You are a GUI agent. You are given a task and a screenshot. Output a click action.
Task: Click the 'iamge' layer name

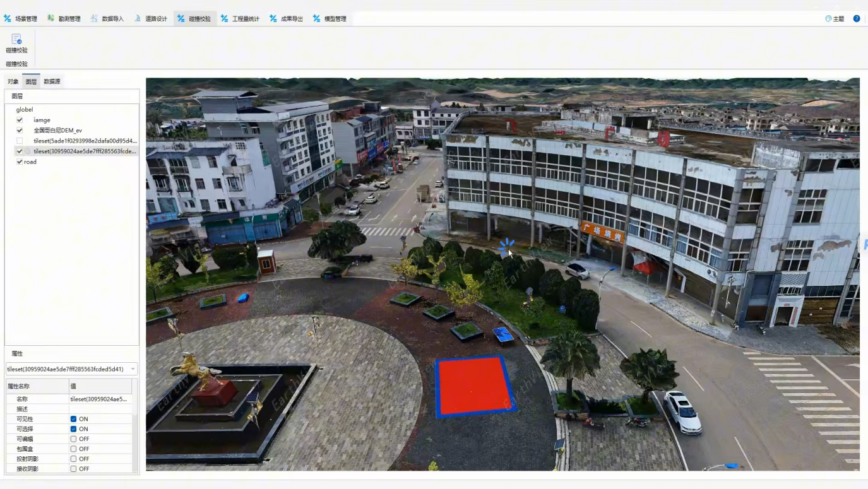(x=42, y=120)
